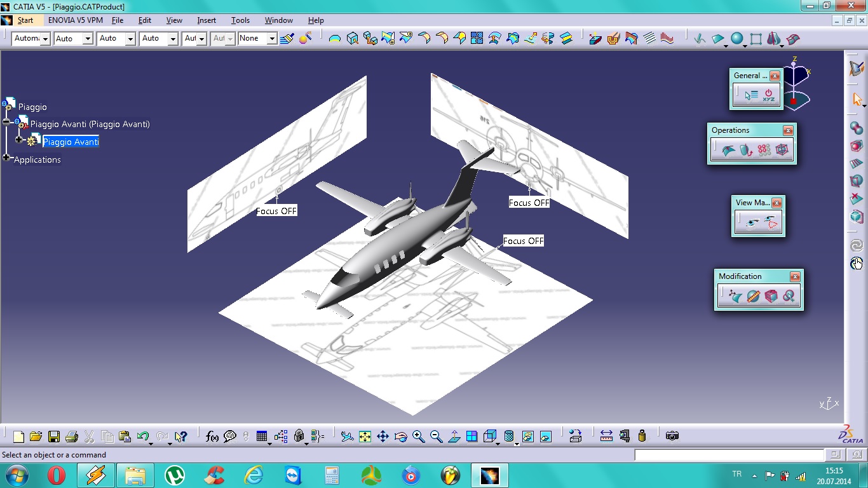
Task: Click the eye with red triangle icon
Action: coord(771,223)
